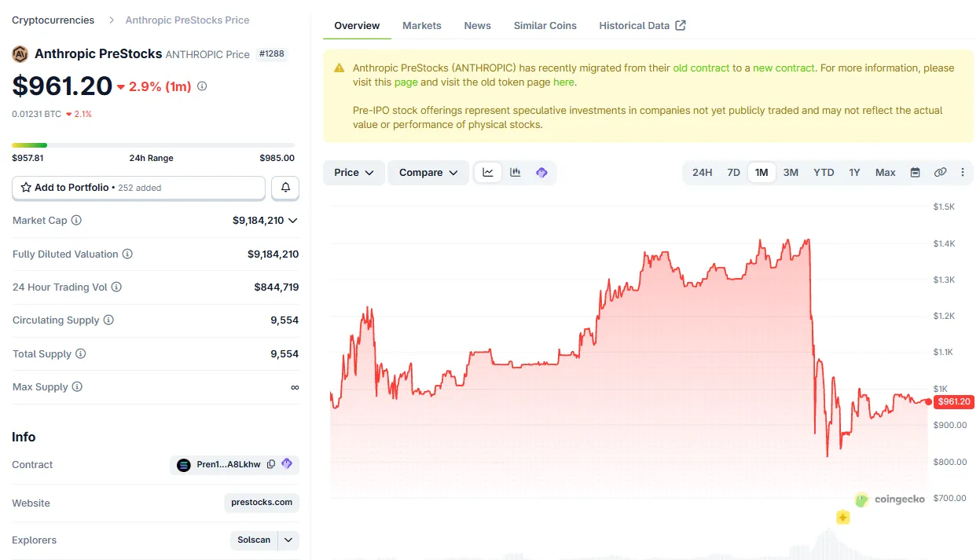This screenshot has width=980, height=560.
Task: Select the 1Y chart range
Action: click(x=854, y=173)
